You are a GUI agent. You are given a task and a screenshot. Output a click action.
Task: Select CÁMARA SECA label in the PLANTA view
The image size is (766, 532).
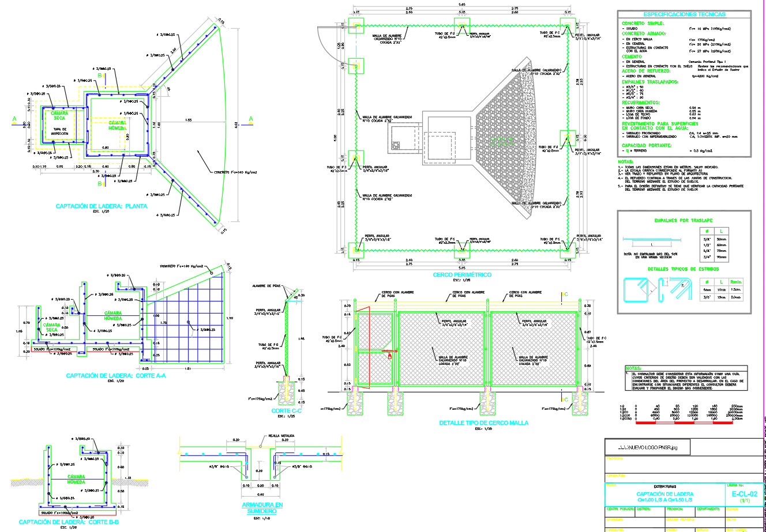tap(59, 116)
